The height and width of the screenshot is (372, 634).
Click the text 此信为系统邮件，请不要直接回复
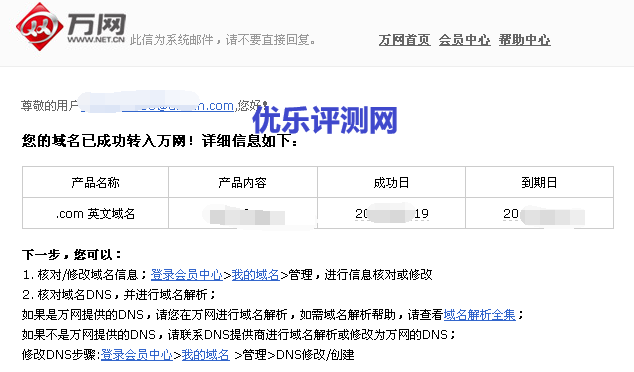point(223,40)
